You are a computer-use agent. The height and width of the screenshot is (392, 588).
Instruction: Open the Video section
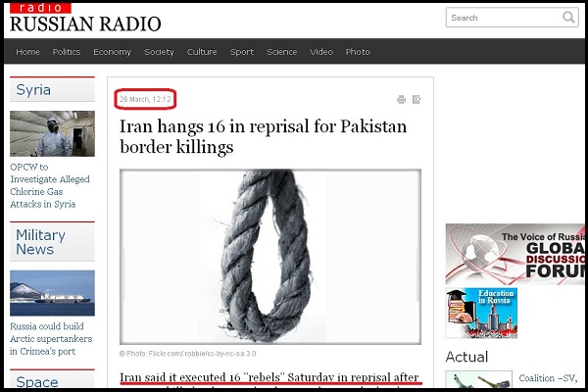(x=321, y=52)
